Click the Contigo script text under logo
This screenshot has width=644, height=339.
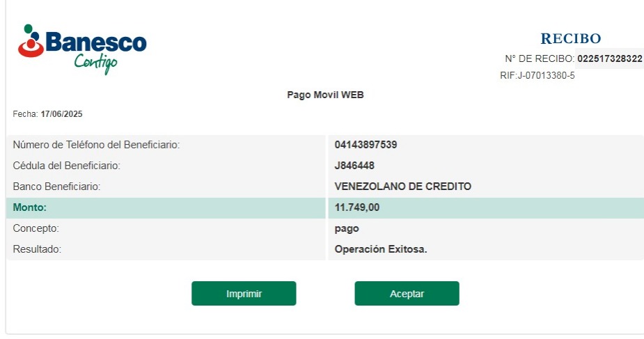tap(96, 64)
